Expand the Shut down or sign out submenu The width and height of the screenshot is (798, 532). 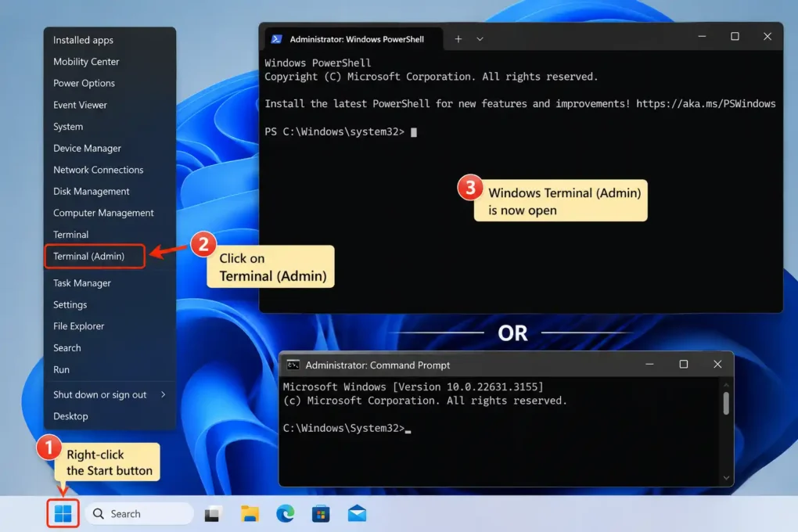[x=110, y=394]
